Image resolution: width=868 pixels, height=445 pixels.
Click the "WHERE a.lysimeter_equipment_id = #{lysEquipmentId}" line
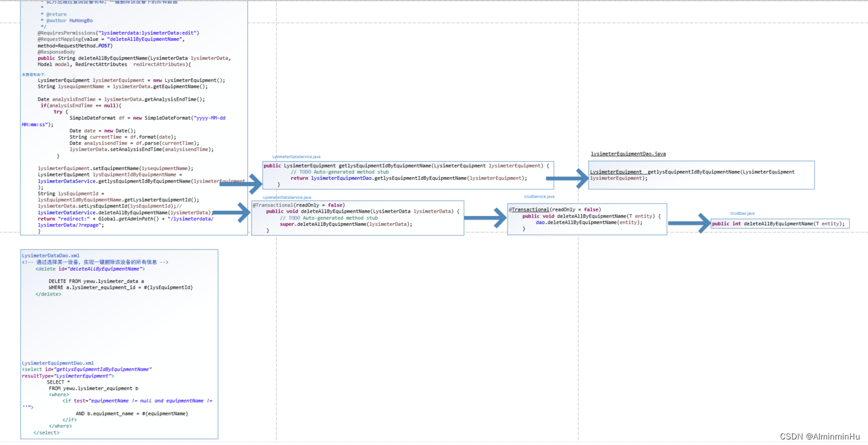coord(121,288)
